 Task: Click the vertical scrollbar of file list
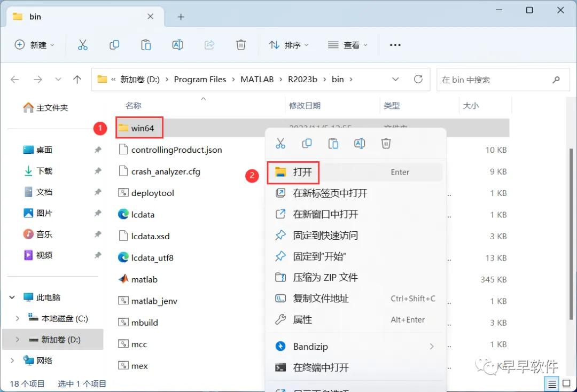571,234
